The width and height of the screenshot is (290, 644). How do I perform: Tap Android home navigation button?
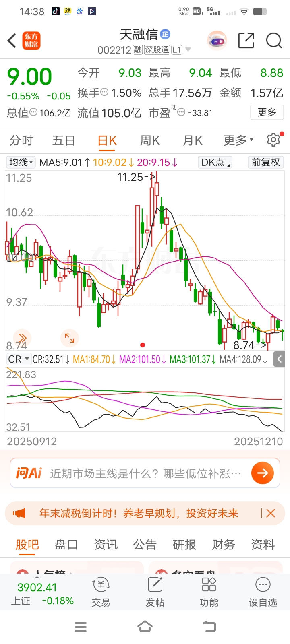[145, 627]
